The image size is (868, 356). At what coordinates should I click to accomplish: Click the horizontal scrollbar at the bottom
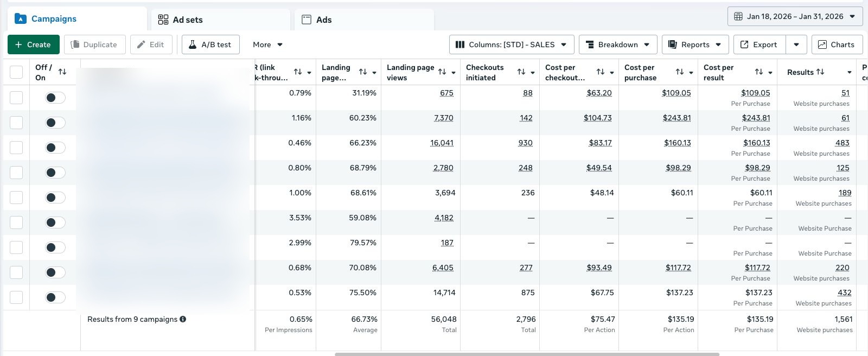pos(527,354)
